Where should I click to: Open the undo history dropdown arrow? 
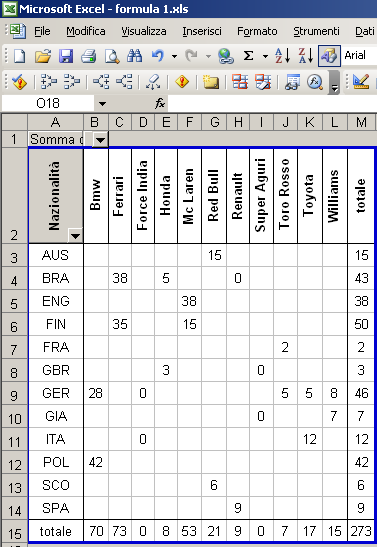tap(174, 56)
